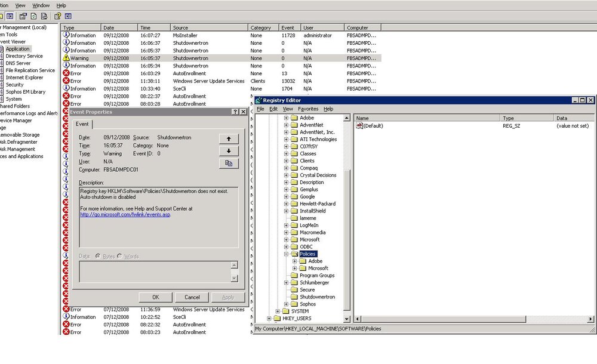597x364 pixels.
Task: Sort events by the Date column header
Action: 119,27
